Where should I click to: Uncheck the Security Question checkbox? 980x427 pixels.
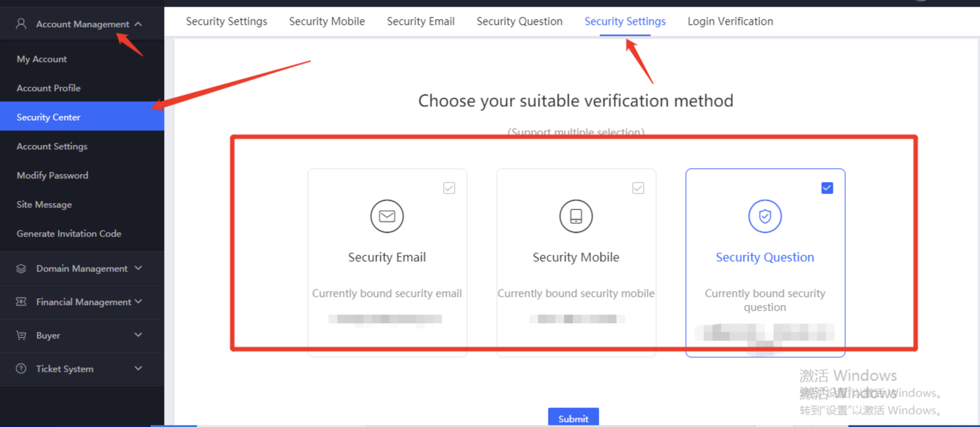pyautogui.click(x=827, y=188)
